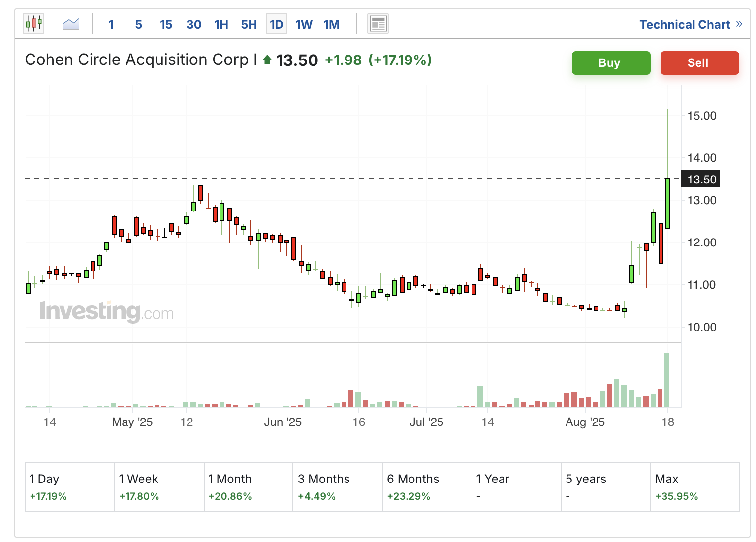Open the news overlay icon in toolbar
Image resolution: width=756 pixels, height=542 pixels.
pos(378,24)
